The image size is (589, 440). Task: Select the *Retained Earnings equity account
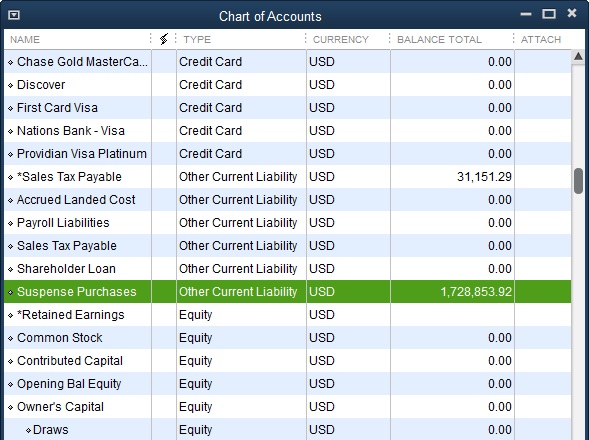(x=288, y=315)
